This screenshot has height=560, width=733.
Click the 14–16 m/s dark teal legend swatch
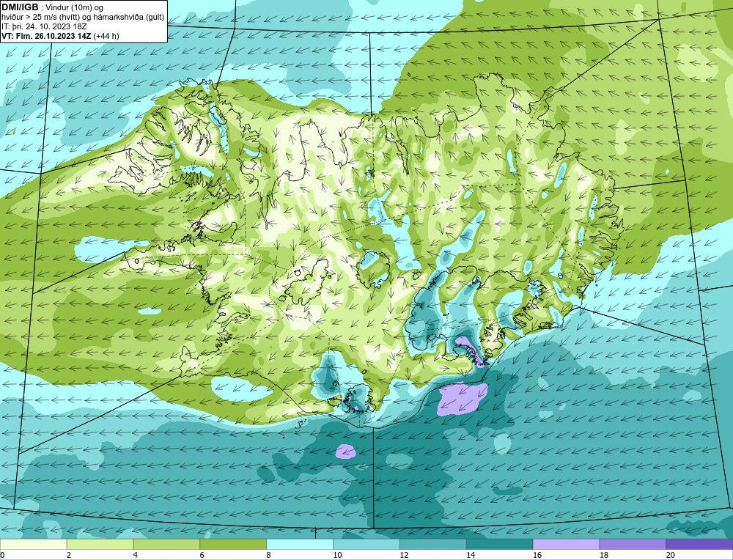[500, 544]
